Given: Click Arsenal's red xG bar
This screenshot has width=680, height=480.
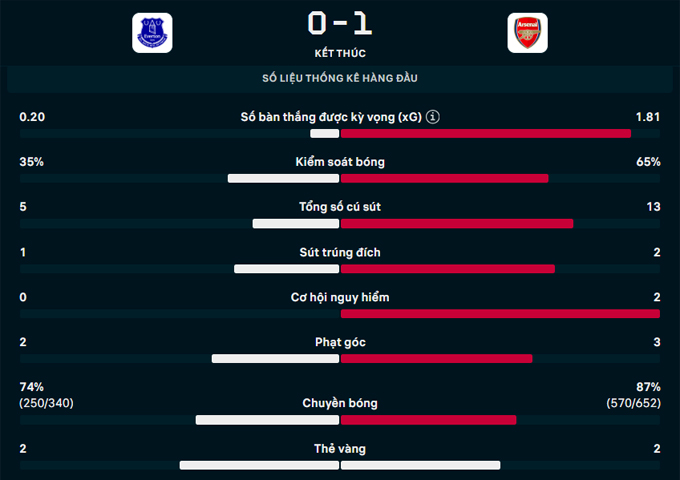Looking at the screenshot, I should tap(486, 133).
